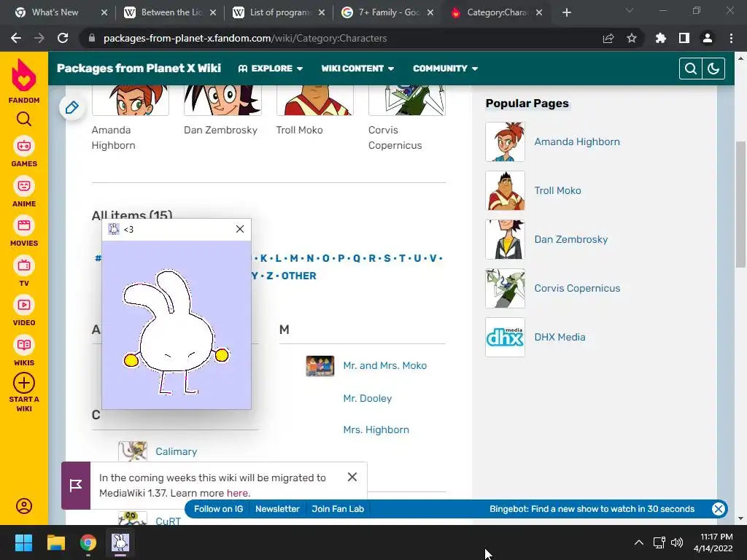Screen dimensions: 747x560
Task: Open user profile icon in sidebar
Action: click(24, 506)
